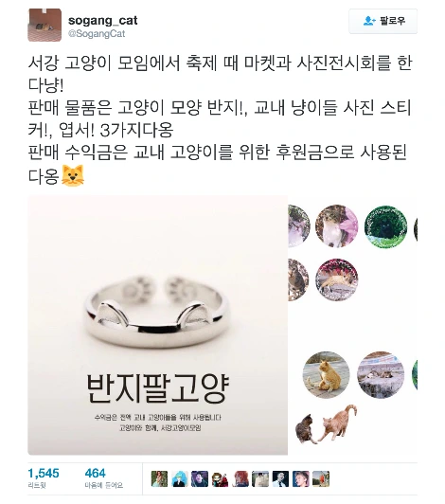Click the last avatar in likers row

321,478
